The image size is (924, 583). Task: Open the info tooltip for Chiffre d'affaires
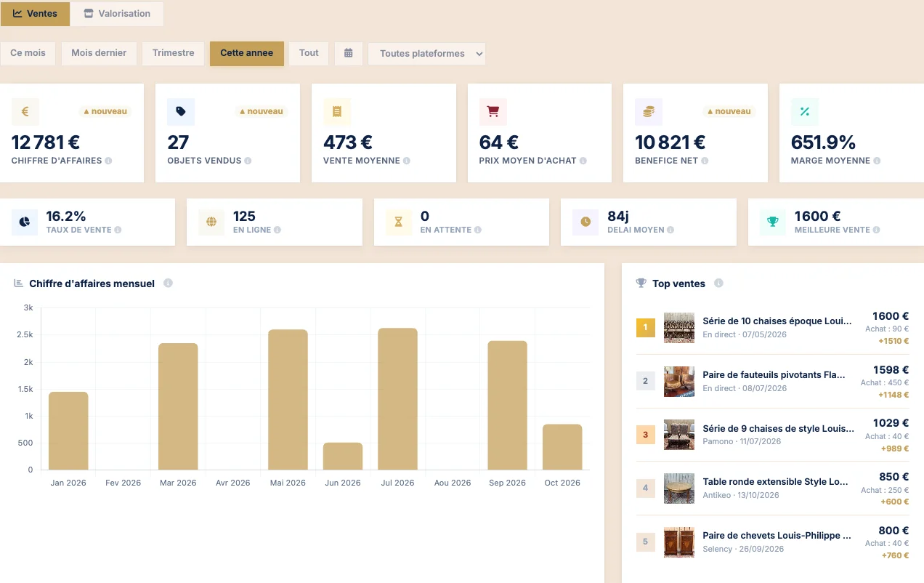pyautogui.click(x=108, y=161)
